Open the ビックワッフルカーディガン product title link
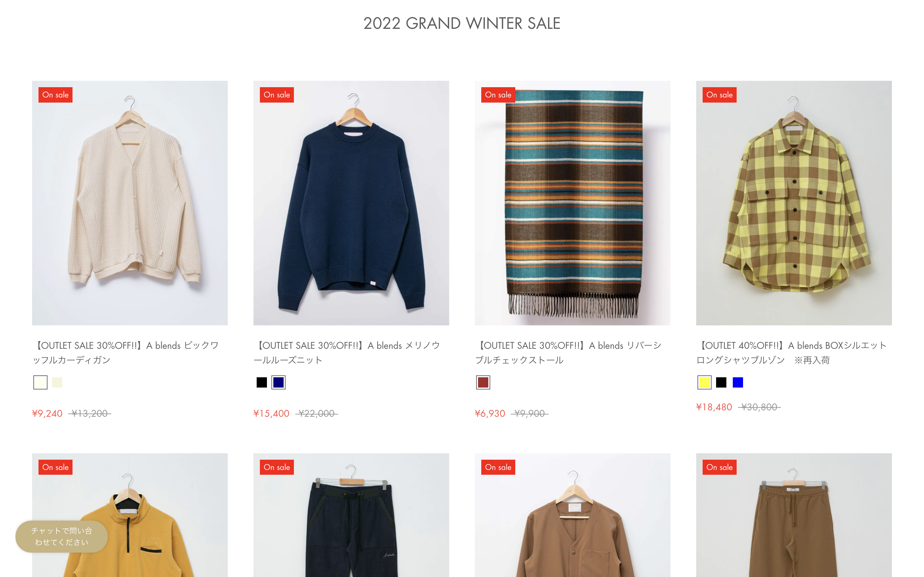924x577 pixels. [126, 353]
